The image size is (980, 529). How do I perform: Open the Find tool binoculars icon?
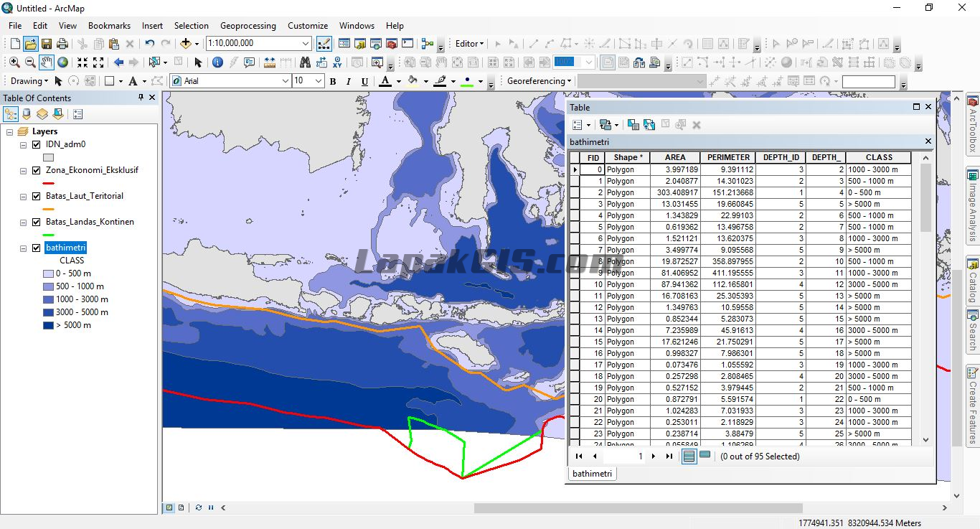(x=306, y=62)
